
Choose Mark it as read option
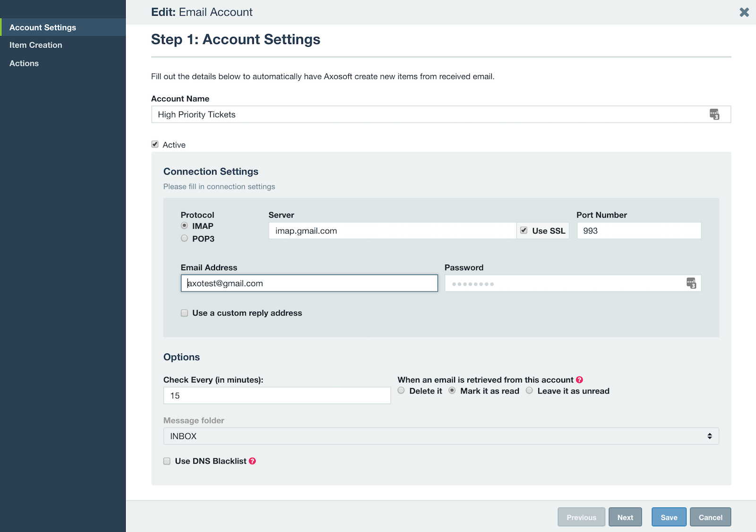click(452, 391)
